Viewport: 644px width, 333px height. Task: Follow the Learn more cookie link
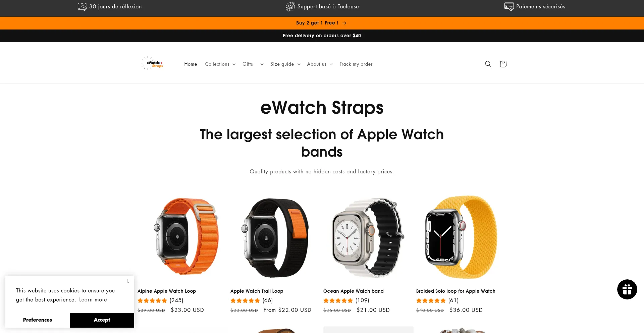(93, 300)
